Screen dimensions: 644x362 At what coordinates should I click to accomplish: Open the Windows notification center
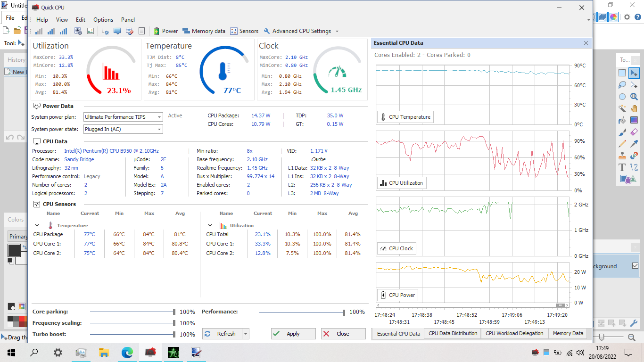628,352
